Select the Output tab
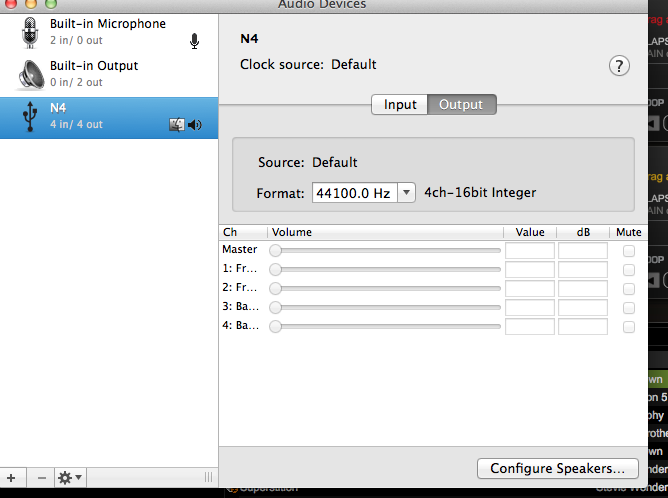The image size is (668, 498). 461,104
